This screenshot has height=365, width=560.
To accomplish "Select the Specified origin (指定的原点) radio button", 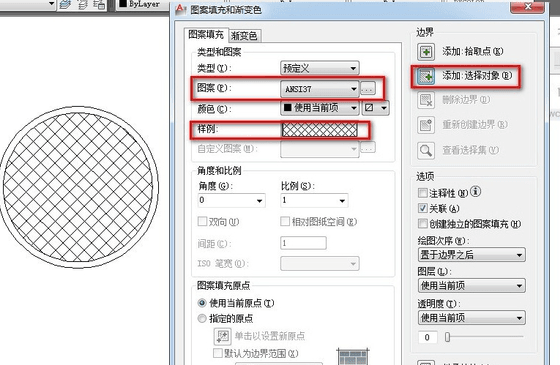I will [202, 318].
